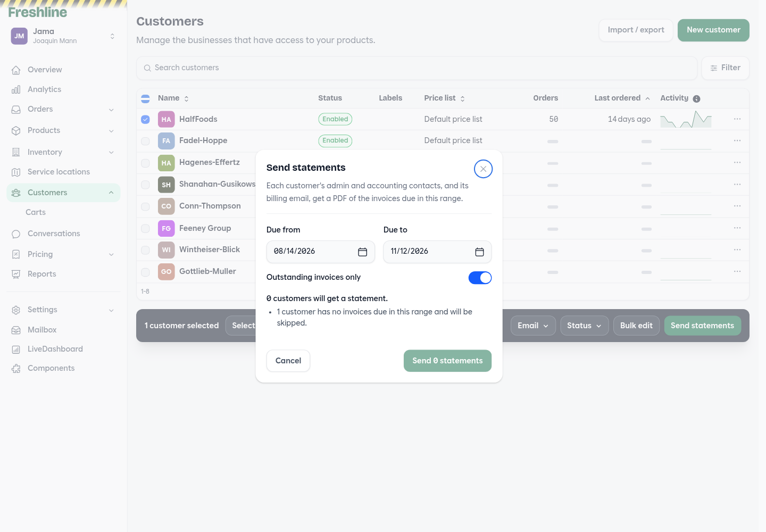Open Fadel-Hoppe row more options menu
Image resolution: width=766 pixels, height=532 pixels.
[x=737, y=141]
